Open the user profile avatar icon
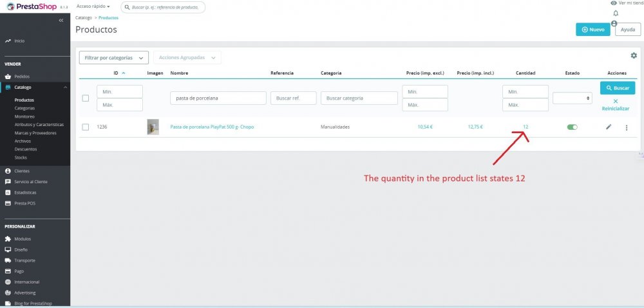The width and height of the screenshot is (644, 308). [614, 23]
